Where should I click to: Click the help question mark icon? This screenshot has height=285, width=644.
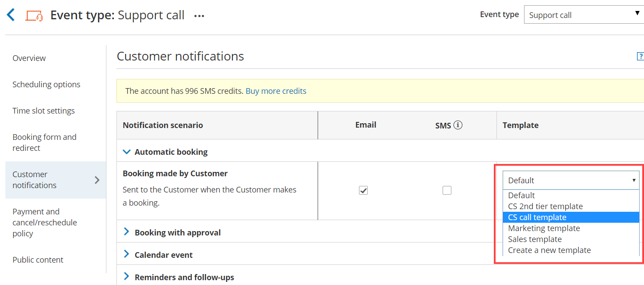coord(640,57)
